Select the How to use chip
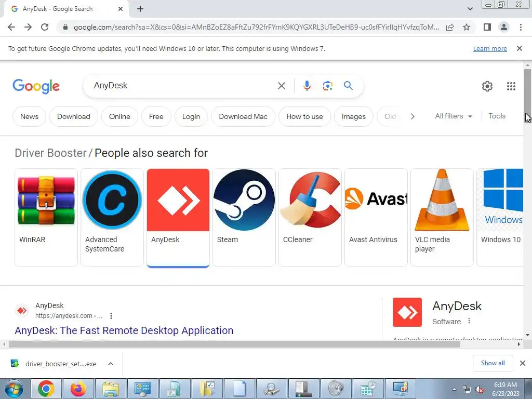 (304, 116)
